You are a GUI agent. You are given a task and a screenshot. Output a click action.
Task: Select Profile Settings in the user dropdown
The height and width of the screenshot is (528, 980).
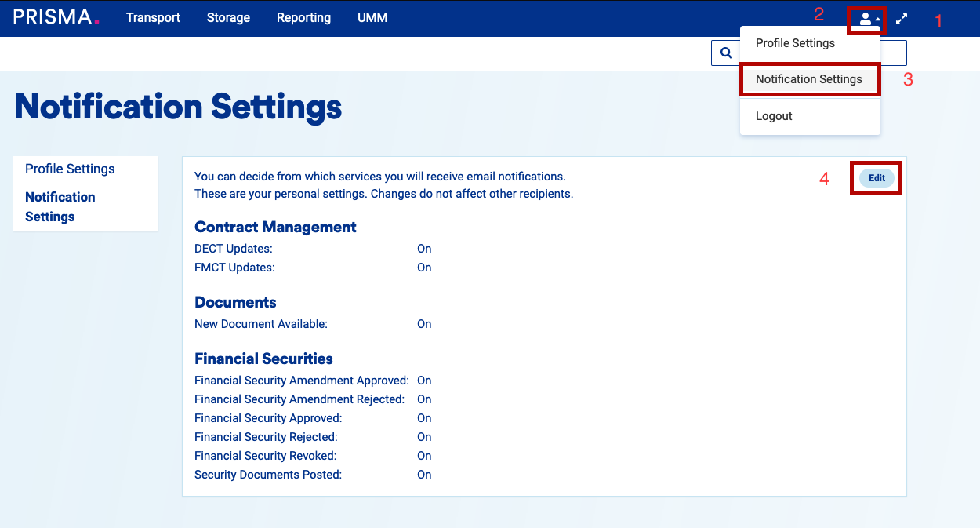pyautogui.click(x=795, y=43)
